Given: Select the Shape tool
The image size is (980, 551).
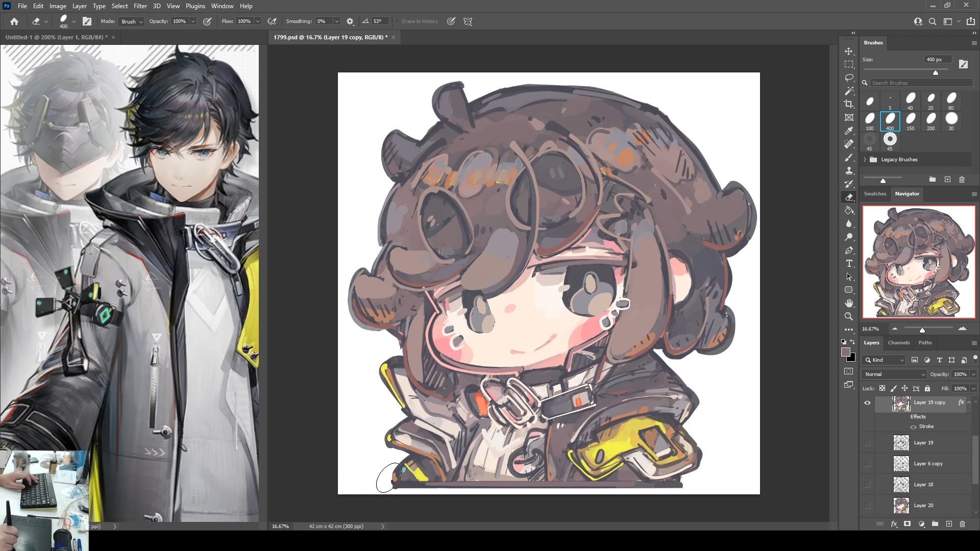Looking at the screenshot, I should (849, 290).
